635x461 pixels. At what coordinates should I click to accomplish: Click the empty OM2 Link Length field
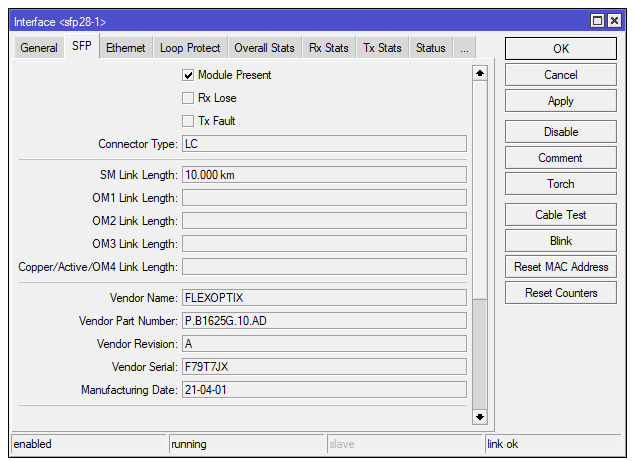point(324,221)
